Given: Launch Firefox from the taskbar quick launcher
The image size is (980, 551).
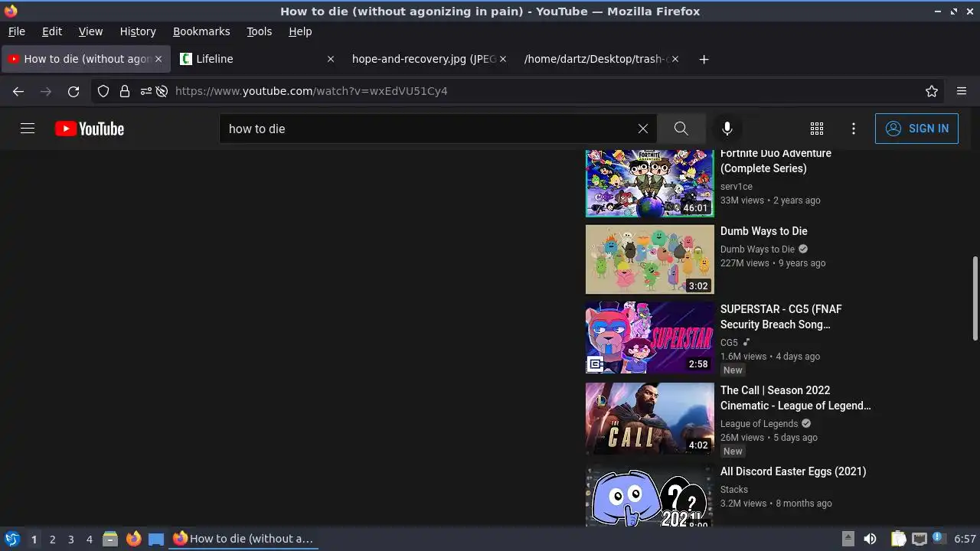Looking at the screenshot, I should 133,539.
